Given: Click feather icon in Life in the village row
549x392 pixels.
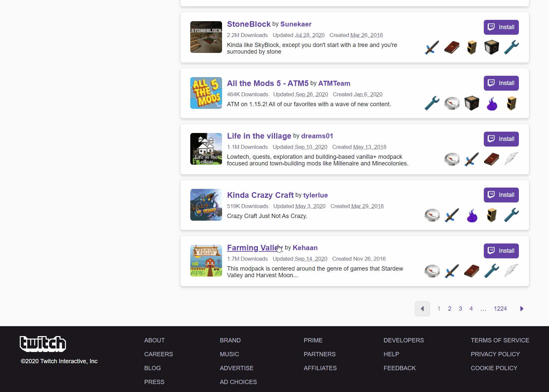Looking at the screenshot, I should (511, 159).
